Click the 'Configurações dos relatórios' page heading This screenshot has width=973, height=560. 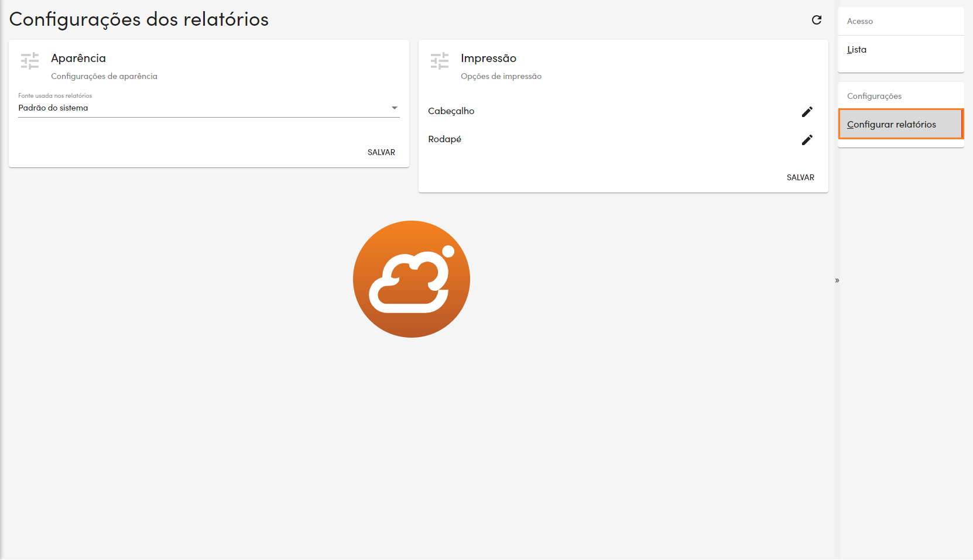tap(139, 19)
